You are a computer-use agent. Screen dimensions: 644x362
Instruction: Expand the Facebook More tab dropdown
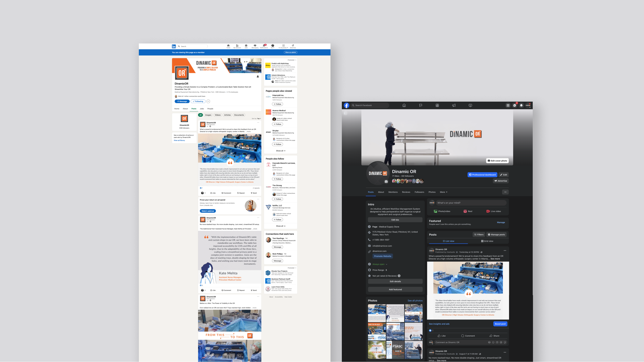click(x=444, y=192)
